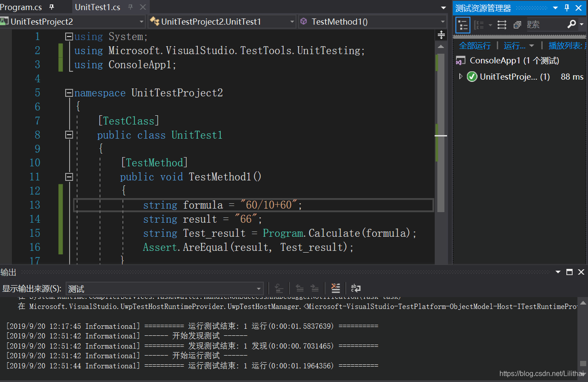Collapse all tests in Test Explorer

(518, 25)
